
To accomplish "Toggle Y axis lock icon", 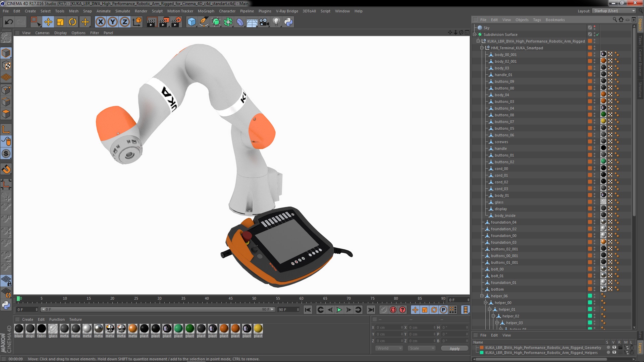I will (x=113, y=22).
